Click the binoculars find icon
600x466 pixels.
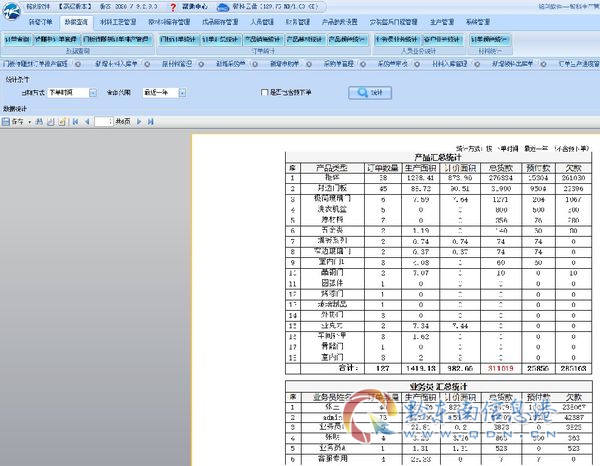pos(39,122)
